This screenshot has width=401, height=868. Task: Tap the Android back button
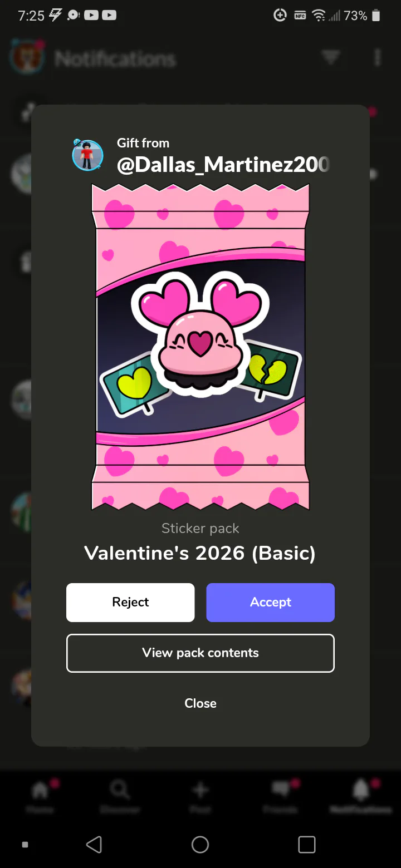(x=94, y=844)
